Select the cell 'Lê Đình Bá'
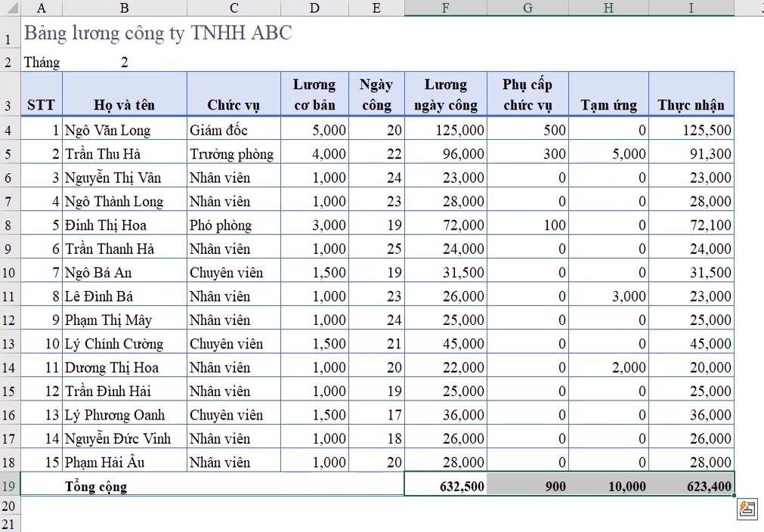The height and width of the screenshot is (532, 764). point(124,295)
